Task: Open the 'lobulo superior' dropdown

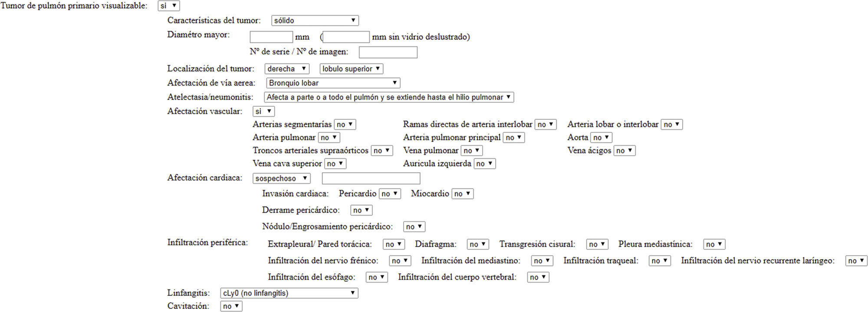Action: (351, 69)
